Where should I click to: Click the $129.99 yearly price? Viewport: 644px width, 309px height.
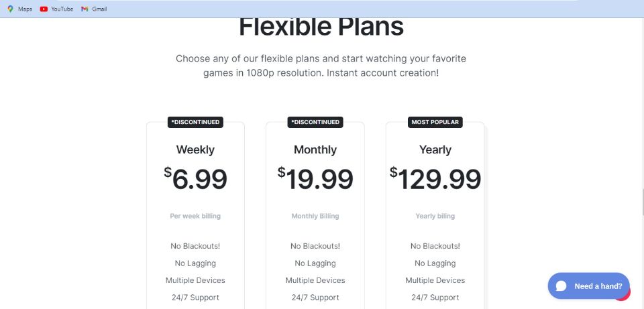click(x=435, y=179)
